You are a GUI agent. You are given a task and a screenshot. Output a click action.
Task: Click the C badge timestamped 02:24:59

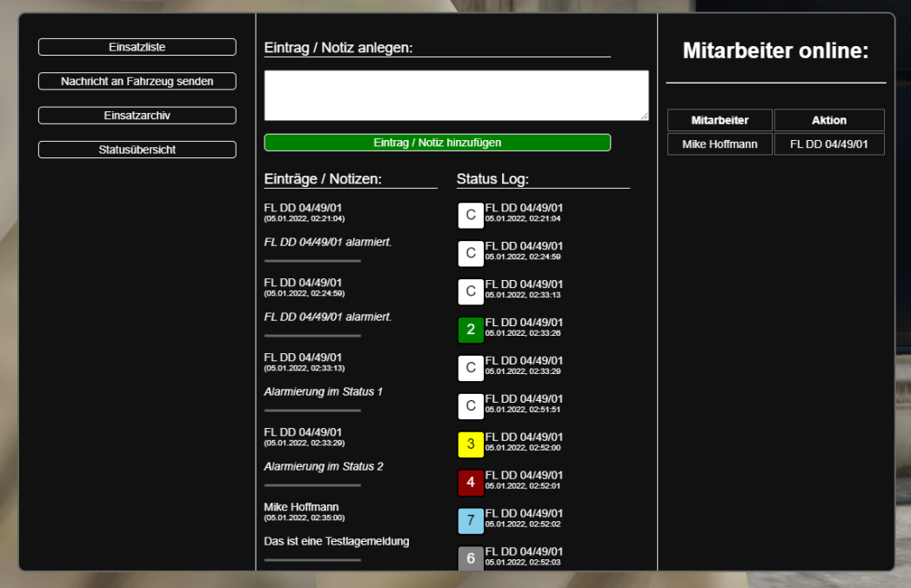pos(471,253)
